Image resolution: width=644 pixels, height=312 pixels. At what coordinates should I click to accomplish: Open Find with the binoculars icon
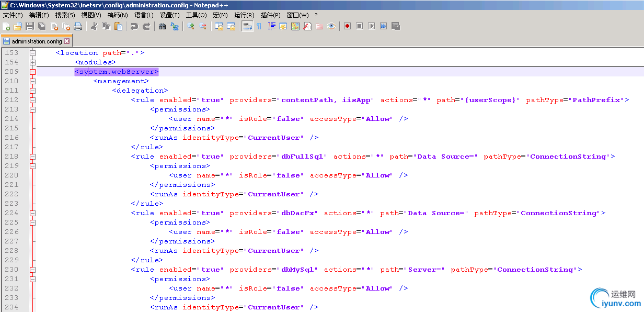click(x=162, y=26)
